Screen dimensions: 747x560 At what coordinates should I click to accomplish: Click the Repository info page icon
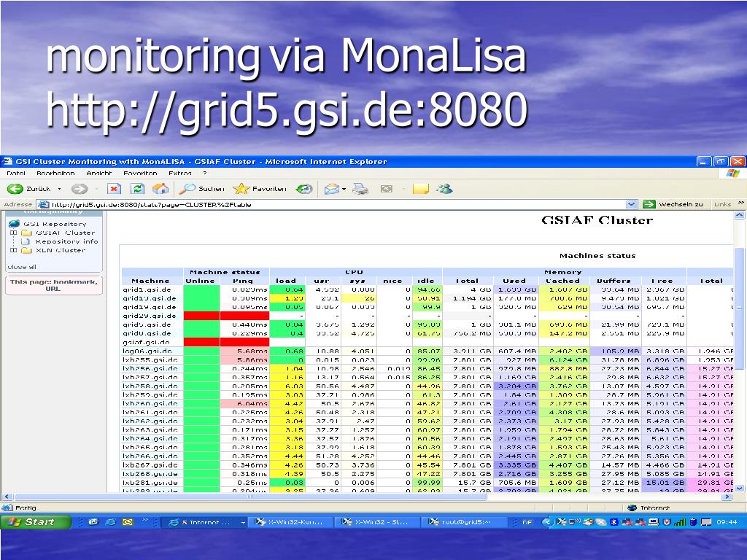pyautogui.click(x=26, y=241)
